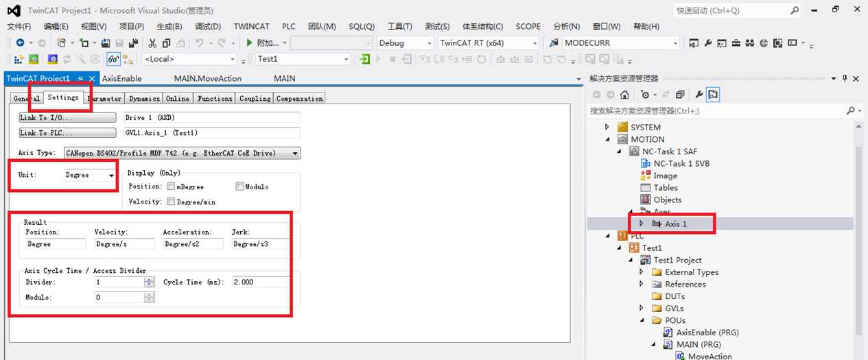Open the SCOPE menu
Screen dimensions: 868x360
point(528,27)
